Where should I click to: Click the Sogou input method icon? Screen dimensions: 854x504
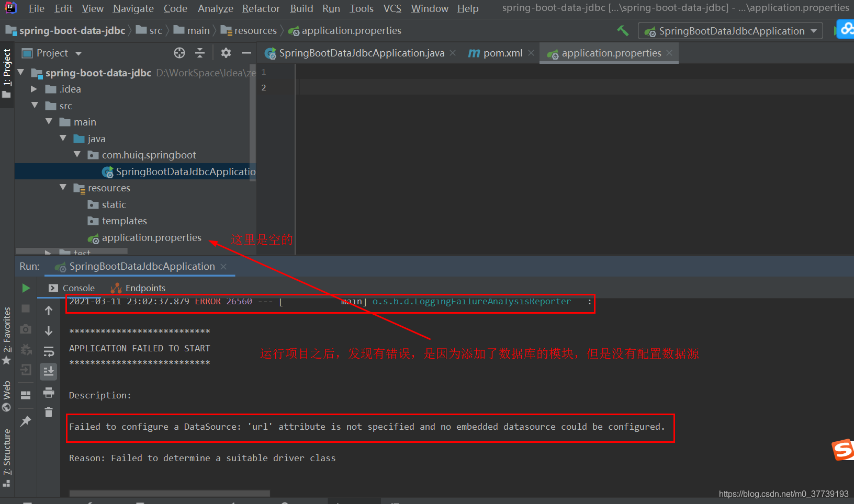843,449
